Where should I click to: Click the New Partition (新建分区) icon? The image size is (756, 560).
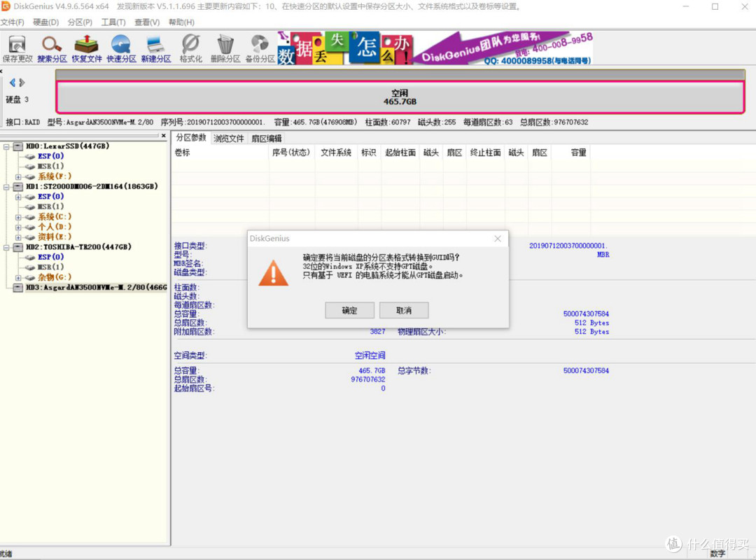(x=156, y=49)
